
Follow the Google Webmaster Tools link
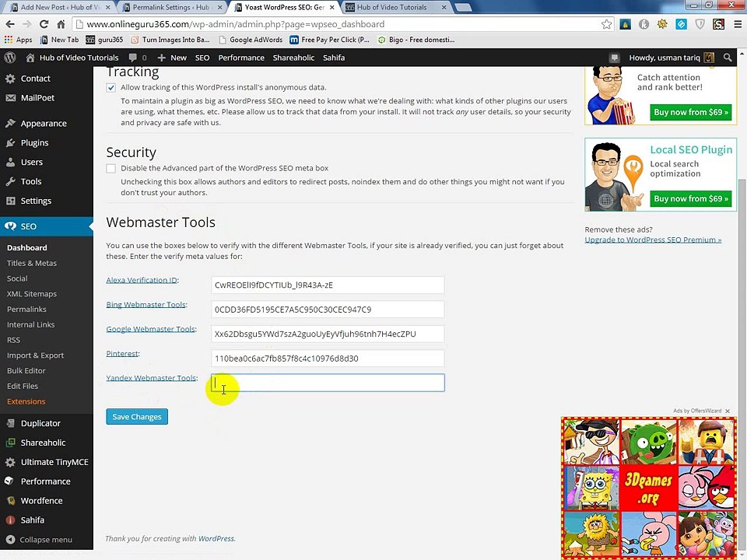150,329
